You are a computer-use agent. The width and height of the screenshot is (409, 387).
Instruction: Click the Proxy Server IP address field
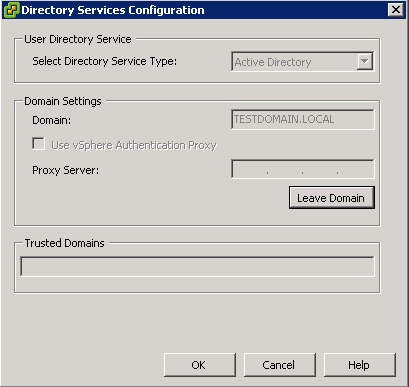[303, 169]
